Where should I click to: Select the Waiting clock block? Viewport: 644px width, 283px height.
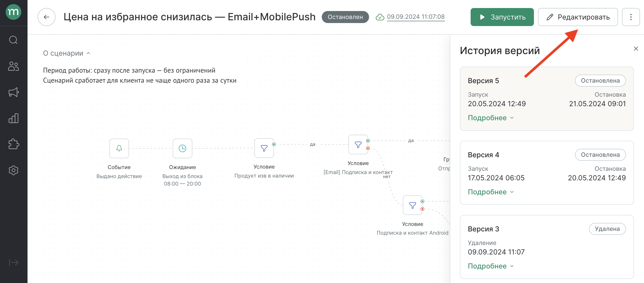point(182,148)
